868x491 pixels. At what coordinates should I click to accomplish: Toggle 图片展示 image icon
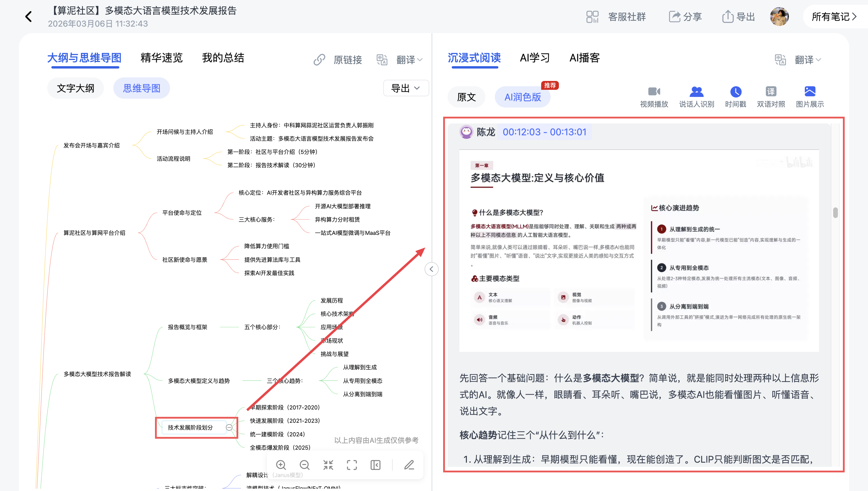click(810, 91)
